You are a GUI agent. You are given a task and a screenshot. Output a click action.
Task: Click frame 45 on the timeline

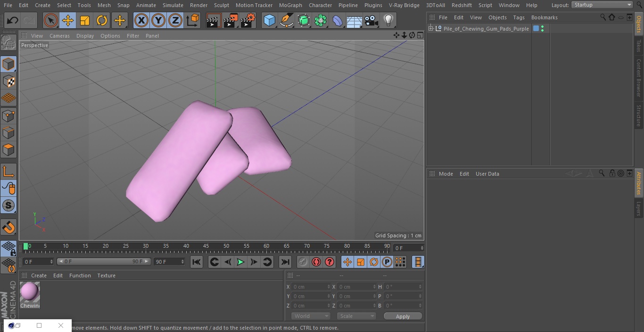click(x=206, y=246)
